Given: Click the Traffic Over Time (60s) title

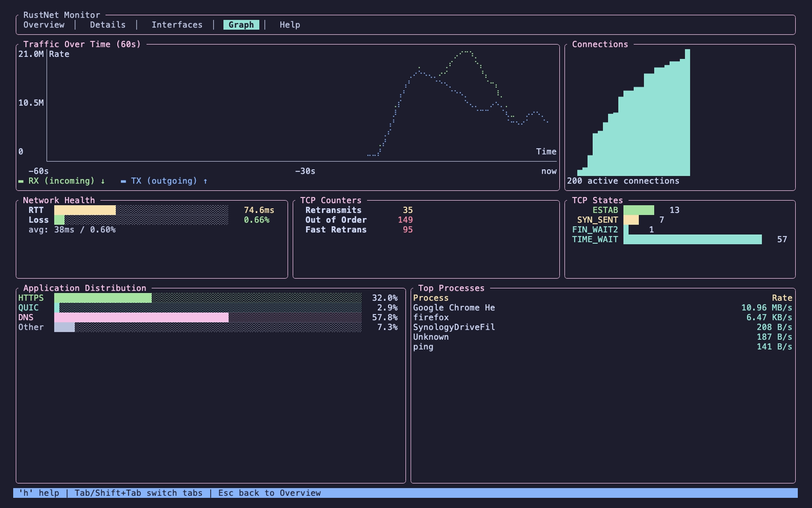Looking at the screenshot, I should [x=82, y=44].
